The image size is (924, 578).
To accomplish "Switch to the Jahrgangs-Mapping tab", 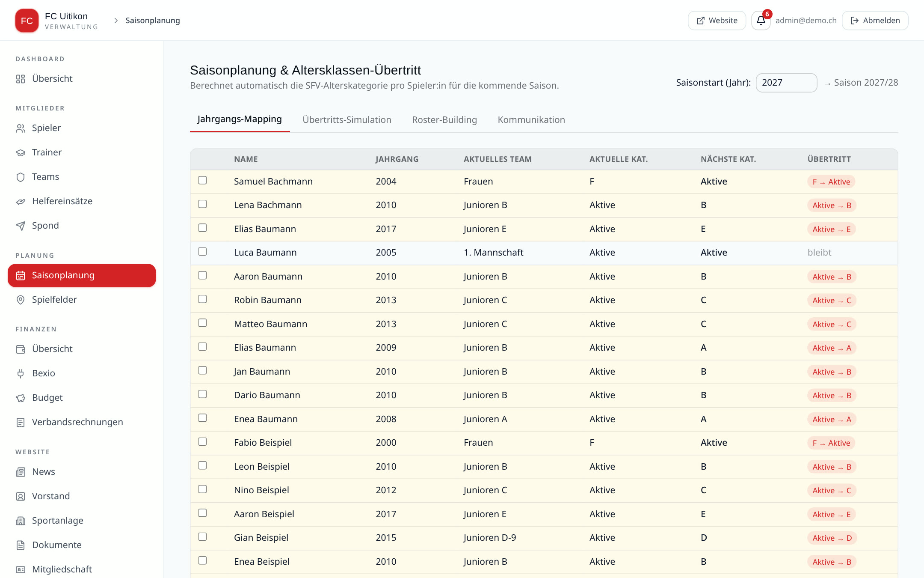I will [240, 119].
